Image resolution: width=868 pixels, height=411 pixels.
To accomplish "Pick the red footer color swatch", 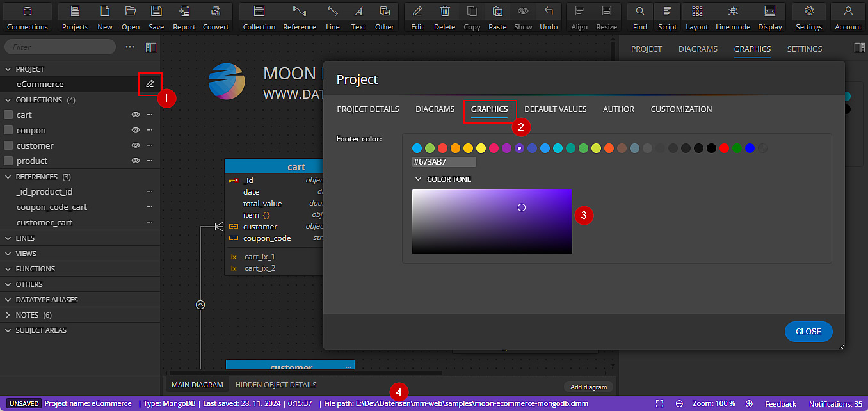I will tap(724, 149).
